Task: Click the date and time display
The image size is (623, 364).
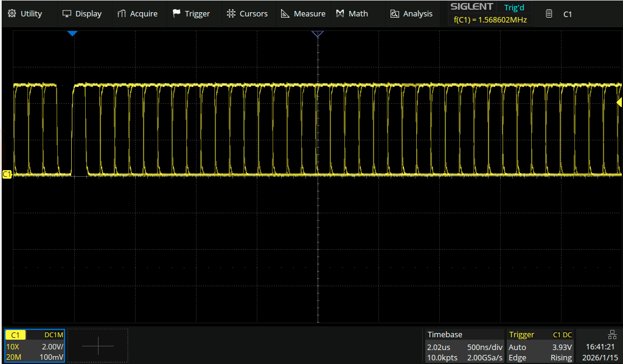Action: (x=598, y=352)
